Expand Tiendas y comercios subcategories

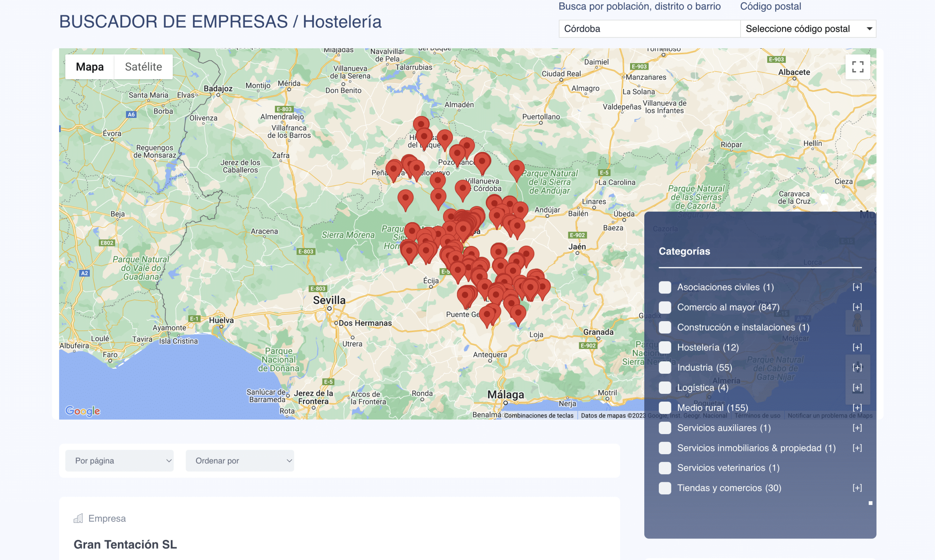pos(857,488)
